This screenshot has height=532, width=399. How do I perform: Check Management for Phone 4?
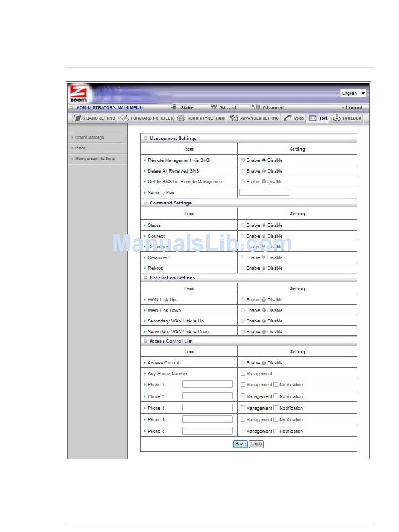(243, 419)
